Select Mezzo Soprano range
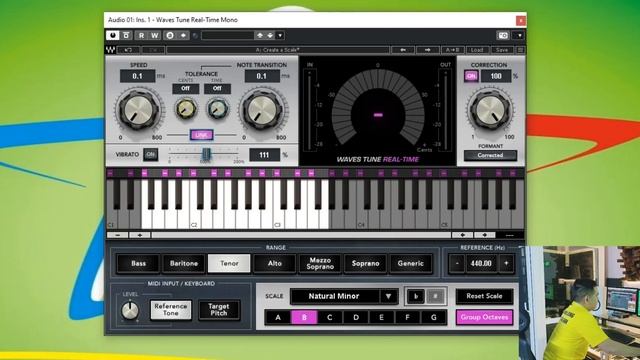This screenshot has width=640, height=360. (x=320, y=263)
